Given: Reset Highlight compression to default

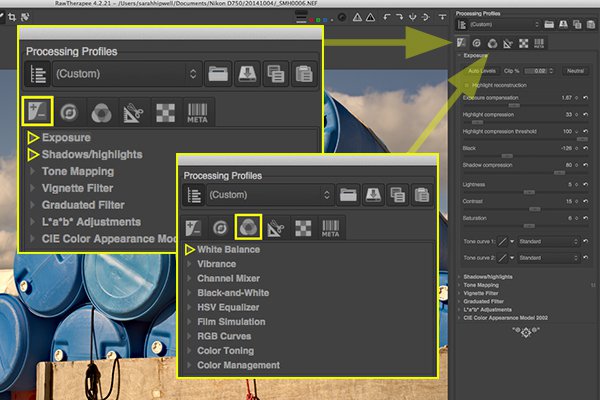Looking at the screenshot, I should (x=585, y=115).
